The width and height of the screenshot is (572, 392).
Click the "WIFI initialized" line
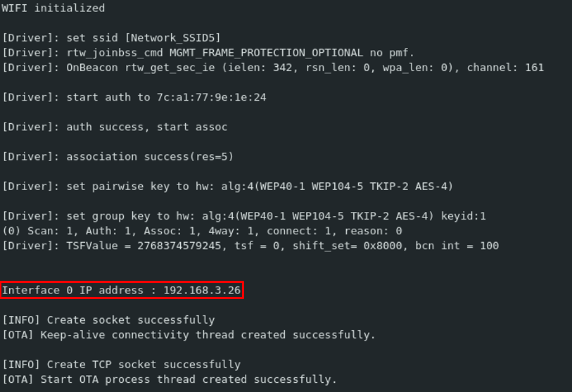53,8
